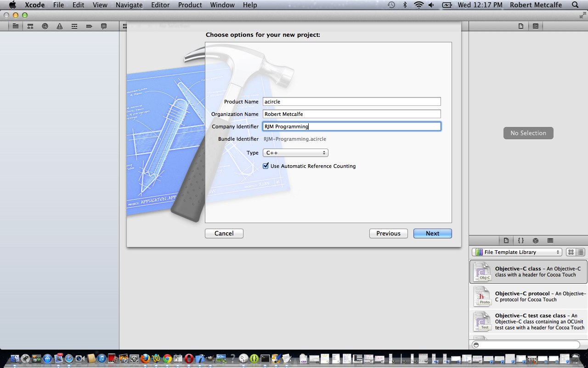The width and height of the screenshot is (588, 368).
Task: Click the Objective-C class template icon
Action: [482, 271]
